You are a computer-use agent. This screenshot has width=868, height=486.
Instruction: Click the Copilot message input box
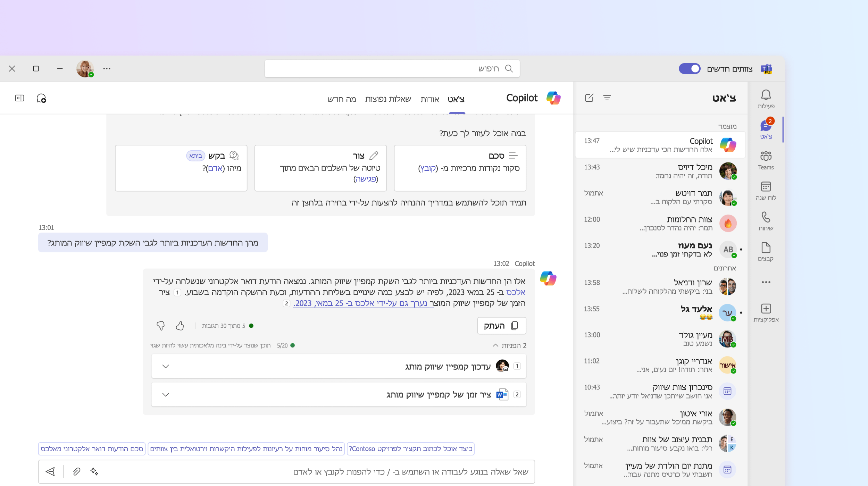286,471
